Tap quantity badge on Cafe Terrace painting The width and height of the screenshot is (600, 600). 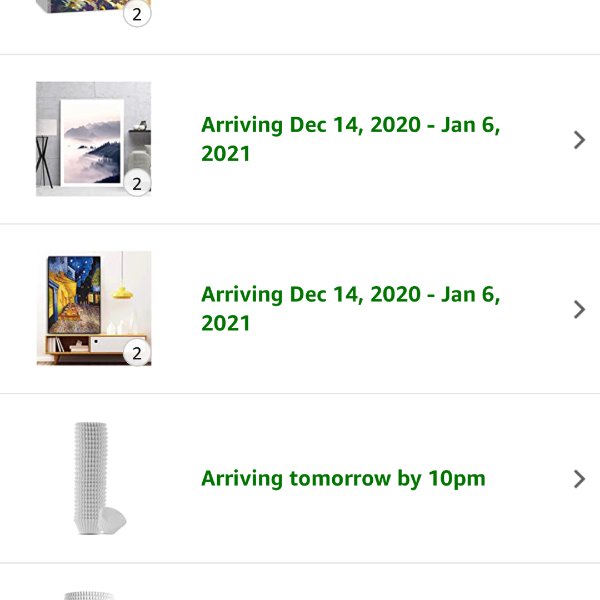pos(137,353)
